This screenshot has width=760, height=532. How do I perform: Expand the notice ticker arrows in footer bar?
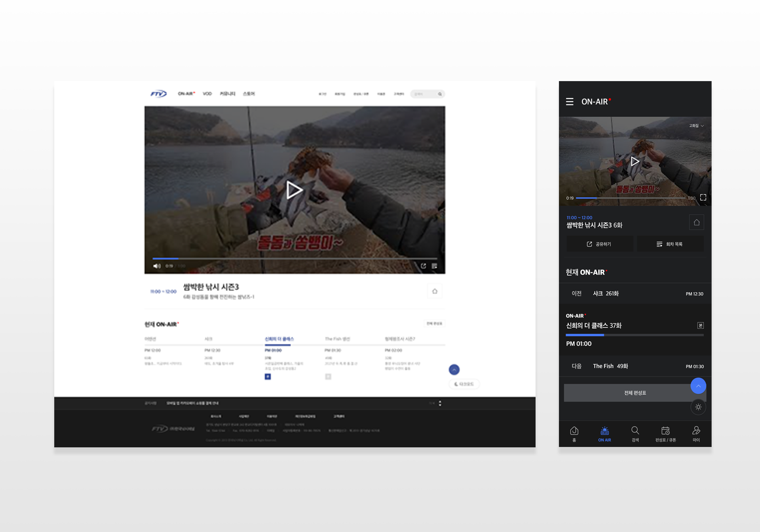(440, 403)
